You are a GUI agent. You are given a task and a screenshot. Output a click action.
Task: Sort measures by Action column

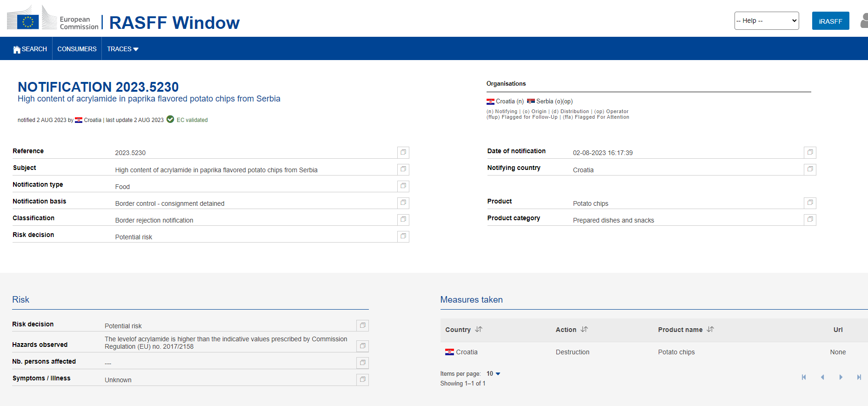point(584,329)
